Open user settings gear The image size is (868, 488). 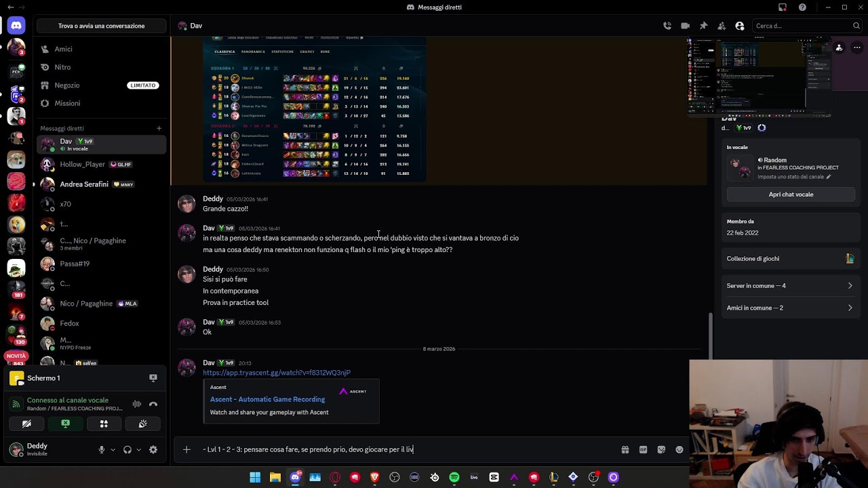[x=153, y=449]
